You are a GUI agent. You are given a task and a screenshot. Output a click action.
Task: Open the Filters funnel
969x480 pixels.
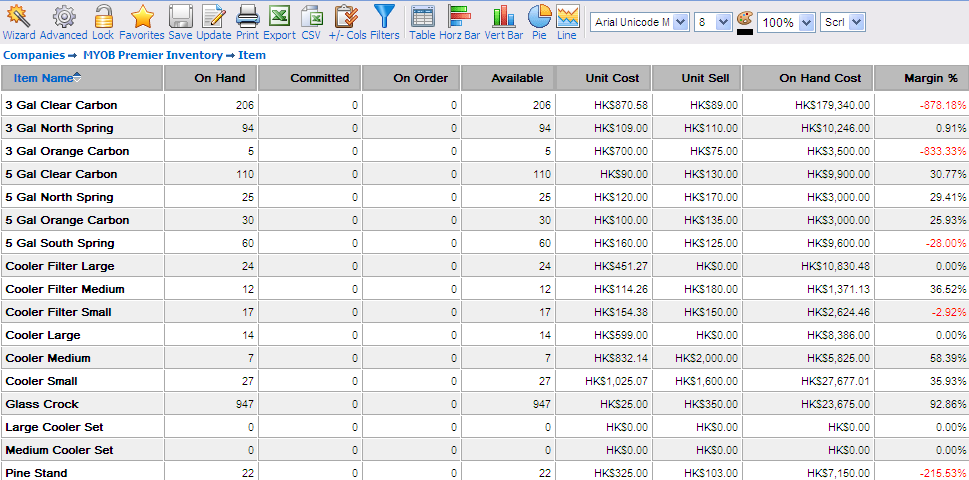pos(384,23)
